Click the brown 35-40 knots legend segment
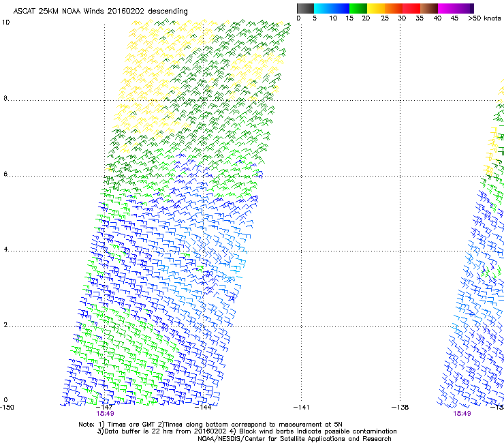 click(x=429, y=8)
